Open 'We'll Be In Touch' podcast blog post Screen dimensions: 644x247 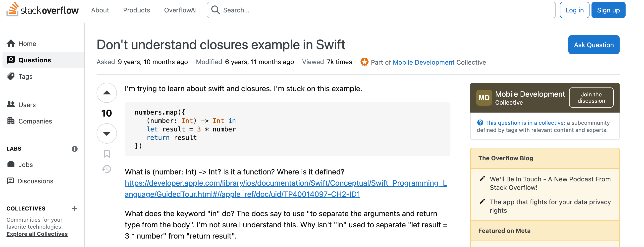550,183
